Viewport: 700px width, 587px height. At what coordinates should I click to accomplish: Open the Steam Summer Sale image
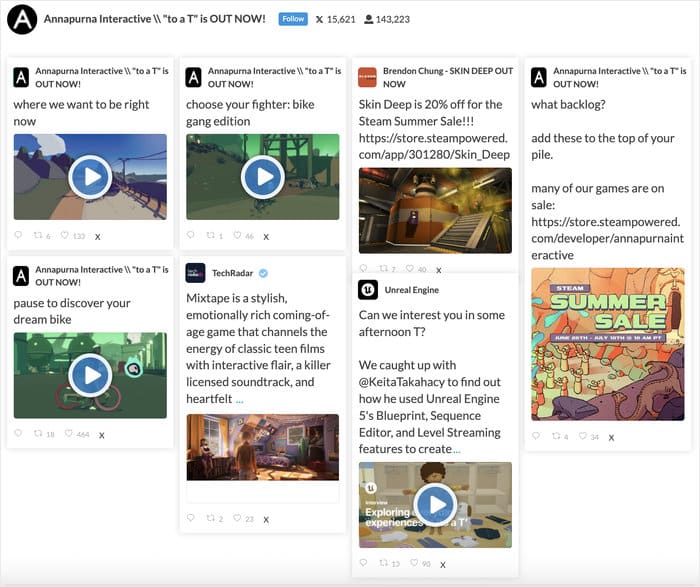pos(608,344)
